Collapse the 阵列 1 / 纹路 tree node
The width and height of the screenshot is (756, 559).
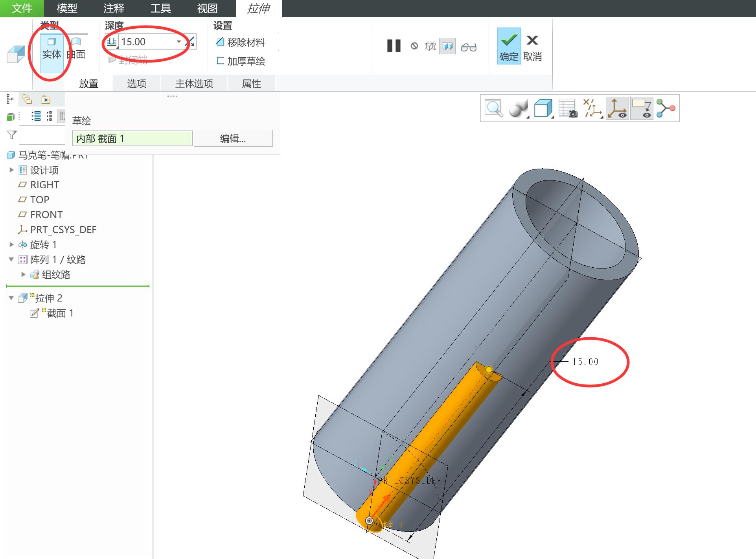[11, 259]
